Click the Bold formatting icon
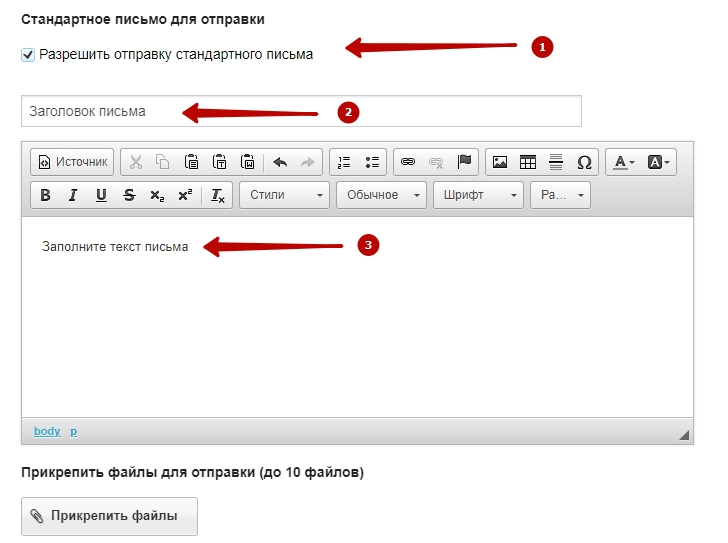 (45, 195)
